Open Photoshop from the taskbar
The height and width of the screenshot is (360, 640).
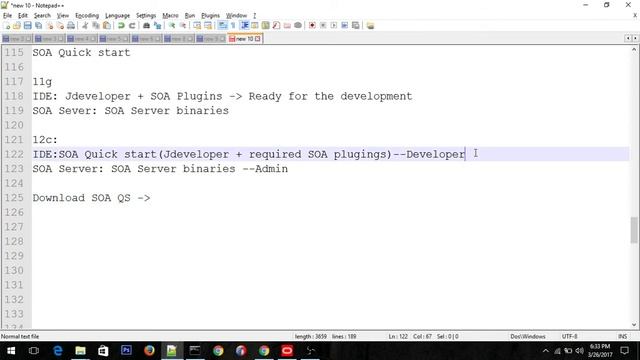126,351
